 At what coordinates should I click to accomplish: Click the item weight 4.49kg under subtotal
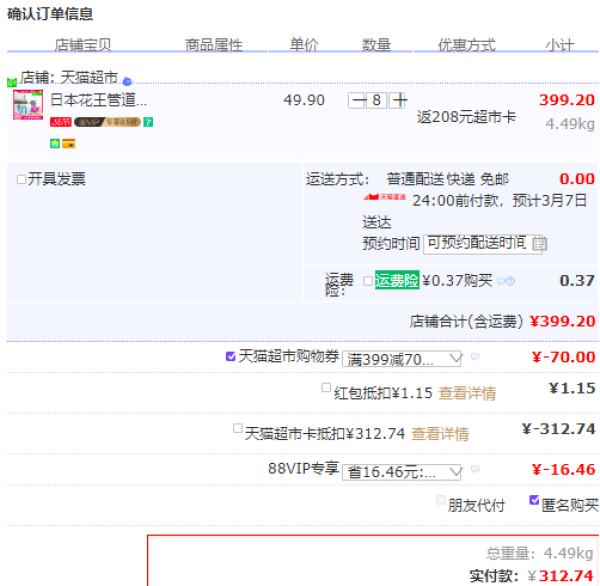[x=570, y=124]
